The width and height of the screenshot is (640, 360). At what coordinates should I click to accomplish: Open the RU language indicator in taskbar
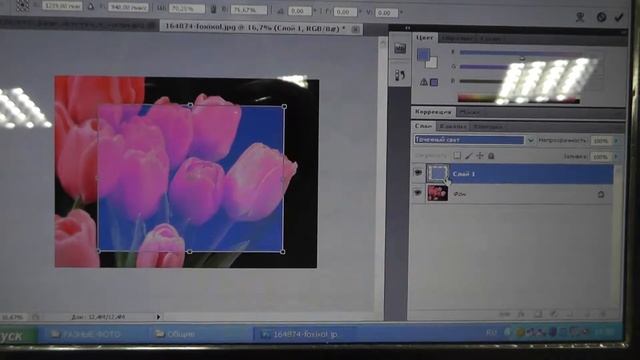(491, 332)
